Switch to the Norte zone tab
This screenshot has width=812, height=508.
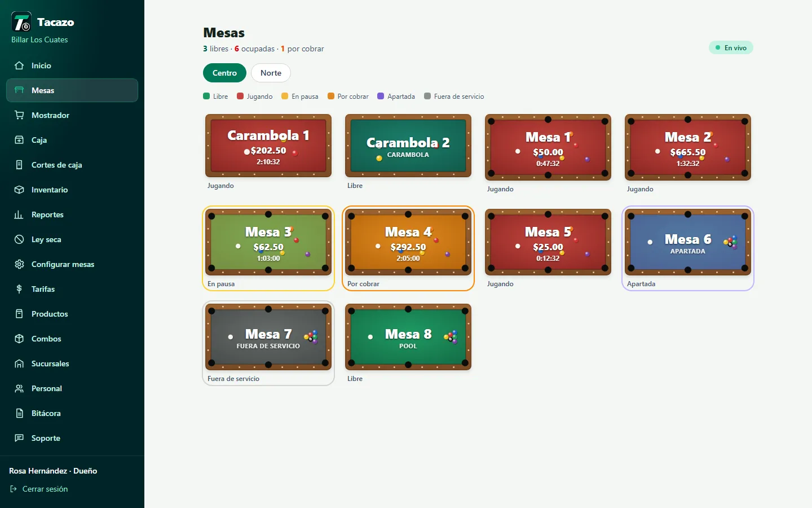(271, 73)
